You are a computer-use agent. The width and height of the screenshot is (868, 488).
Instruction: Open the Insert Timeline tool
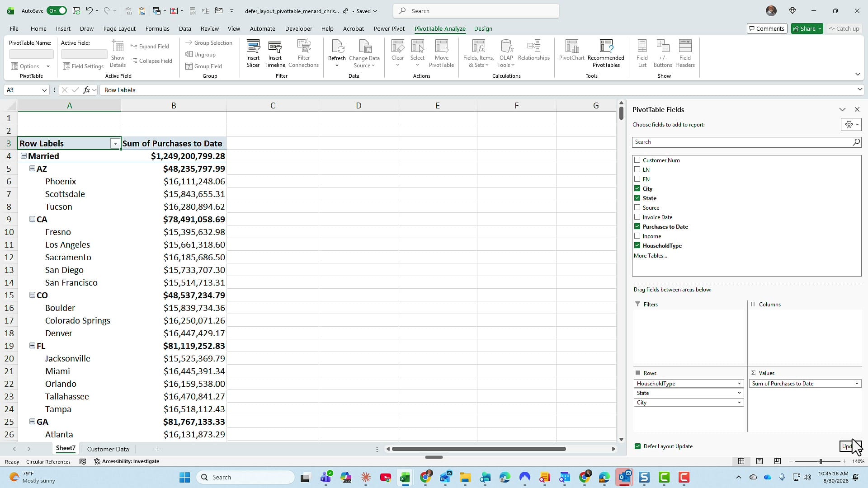pyautogui.click(x=275, y=53)
